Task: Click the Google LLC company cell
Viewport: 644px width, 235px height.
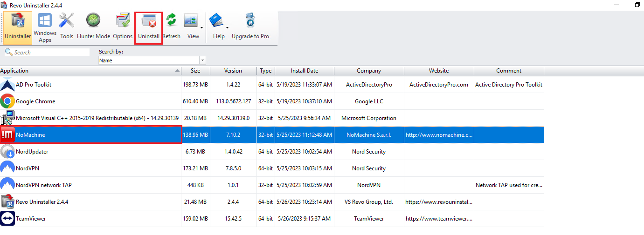Action: [369, 101]
